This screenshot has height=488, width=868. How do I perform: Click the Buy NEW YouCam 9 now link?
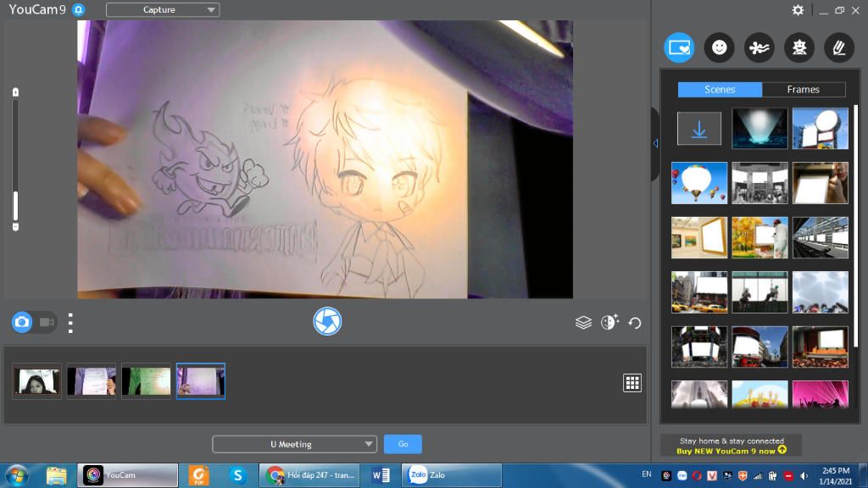pos(732,451)
